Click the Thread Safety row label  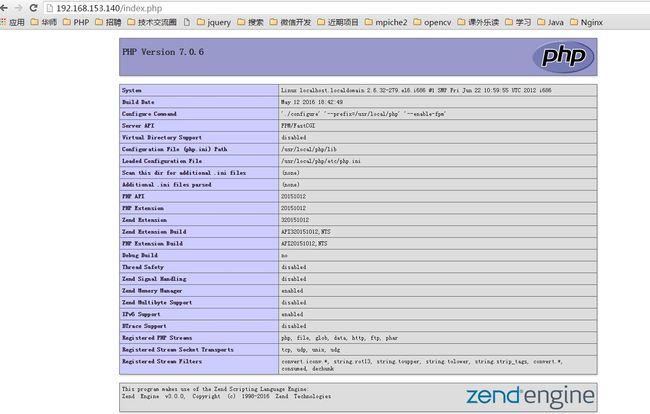tap(143, 267)
